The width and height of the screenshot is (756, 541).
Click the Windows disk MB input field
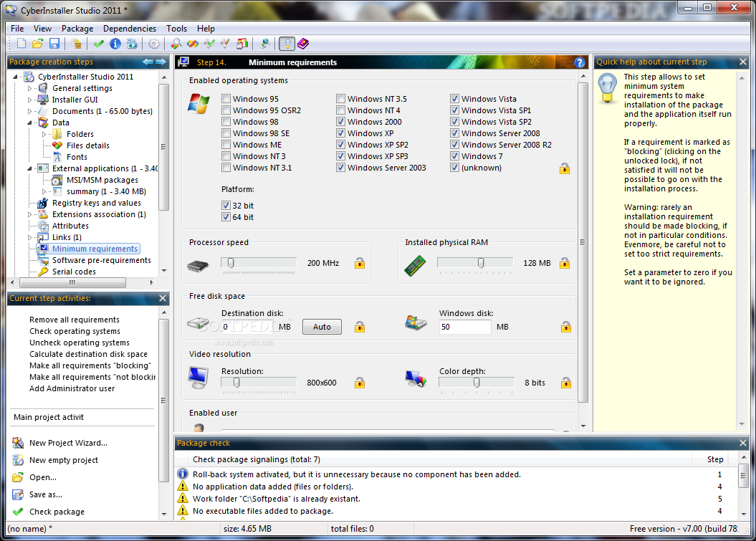[x=465, y=327]
